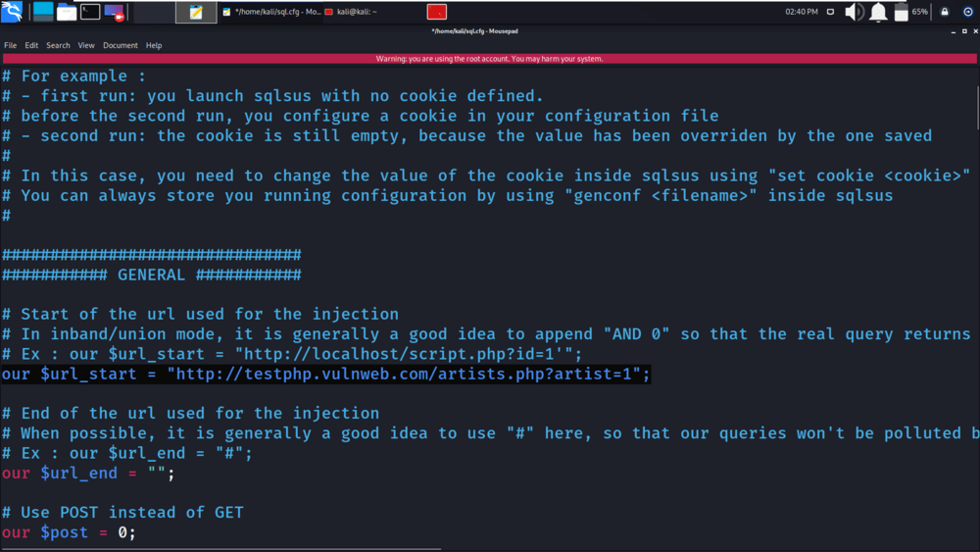Open the file manager from the panel
Screen dimensions: 980x552
point(67,12)
